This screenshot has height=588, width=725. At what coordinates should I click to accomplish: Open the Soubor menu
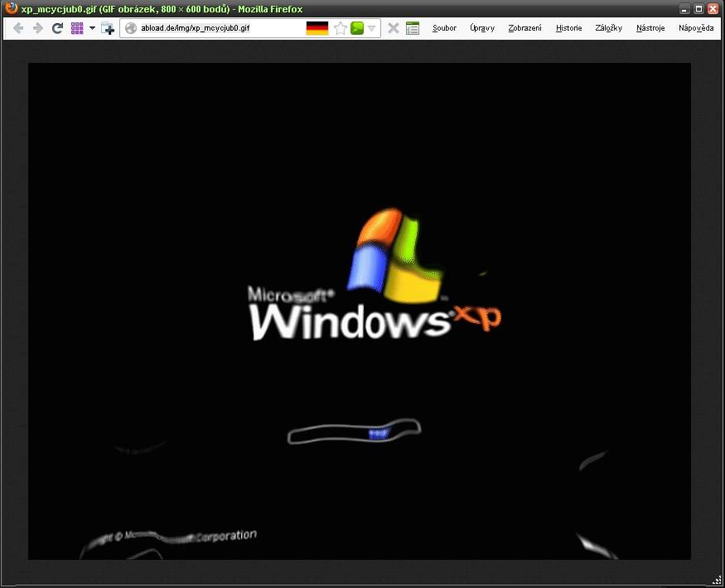click(444, 28)
